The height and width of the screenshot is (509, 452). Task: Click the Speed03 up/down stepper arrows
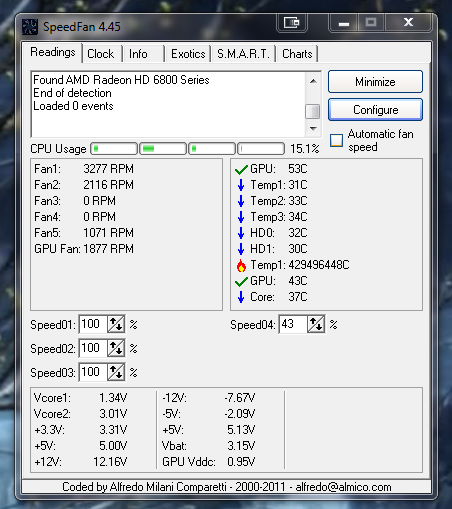[x=116, y=372]
